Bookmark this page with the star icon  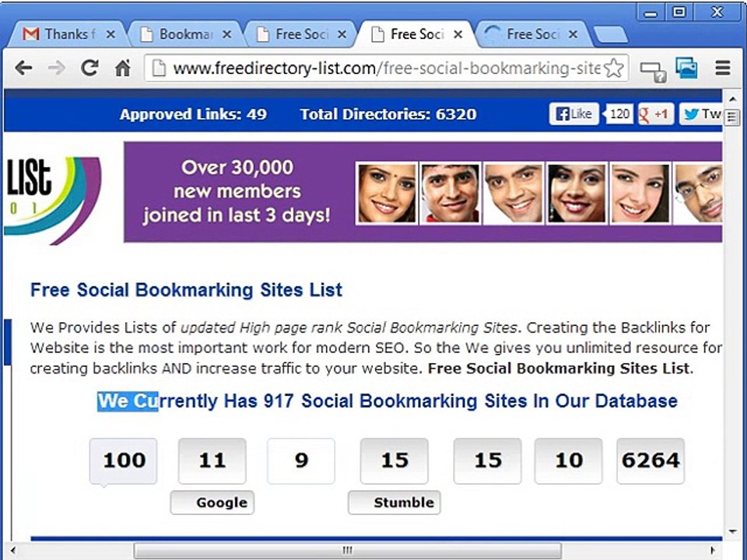614,68
